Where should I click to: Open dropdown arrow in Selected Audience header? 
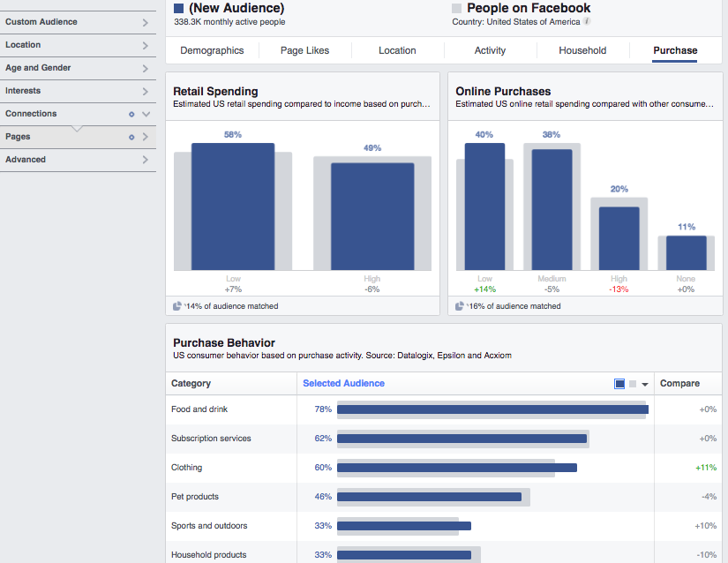click(645, 384)
